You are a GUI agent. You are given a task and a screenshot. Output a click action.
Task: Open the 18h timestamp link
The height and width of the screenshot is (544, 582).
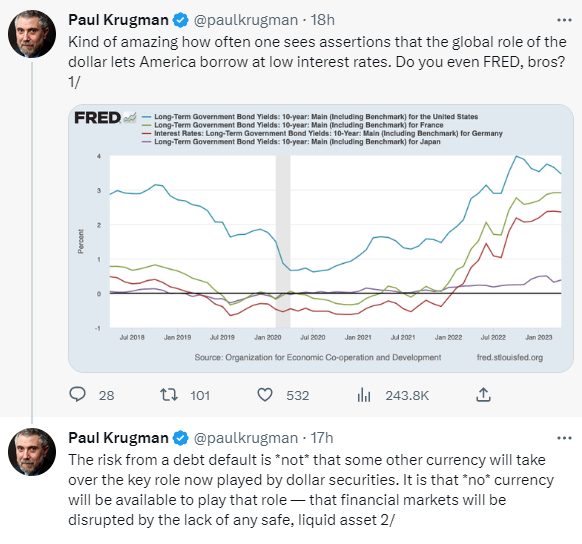(323, 20)
